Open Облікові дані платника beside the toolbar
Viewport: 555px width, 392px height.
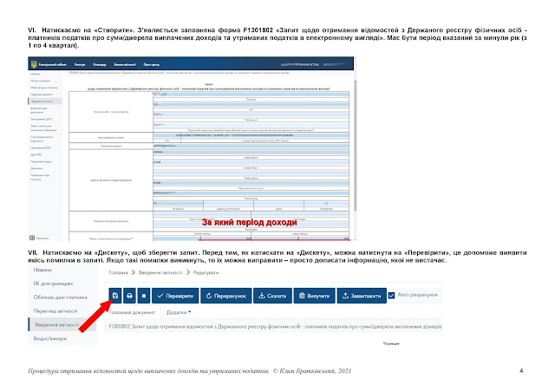click(x=60, y=297)
